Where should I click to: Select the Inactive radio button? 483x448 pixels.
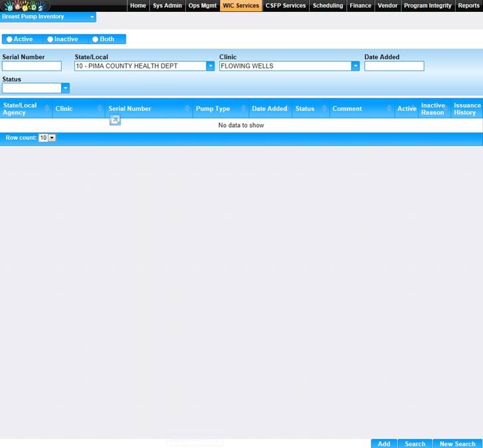(50, 39)
